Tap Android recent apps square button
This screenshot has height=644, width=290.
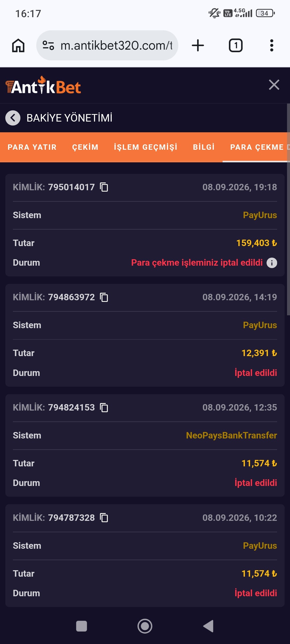click(x=82, y=626)
